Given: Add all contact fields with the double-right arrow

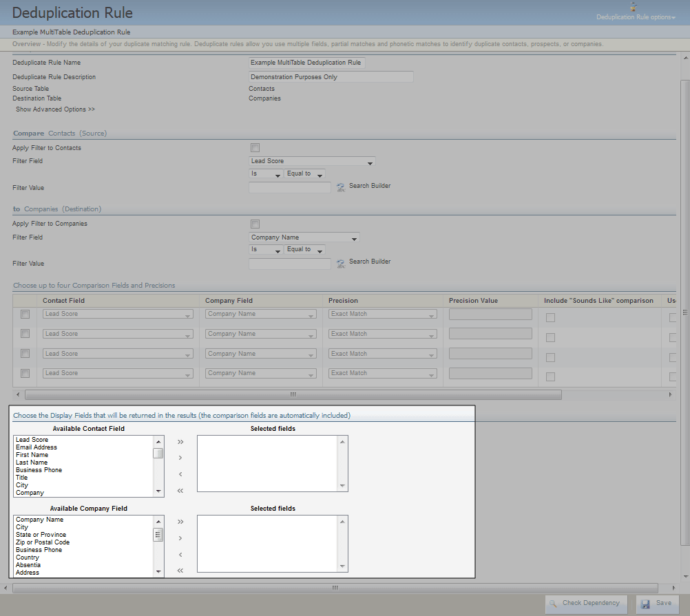Looking at the screenshot, I should click(x=180, y=442).
